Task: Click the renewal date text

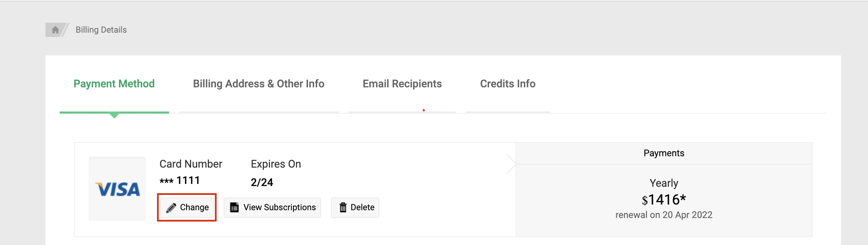Action: pyautogui.click(x=664, y=215)
